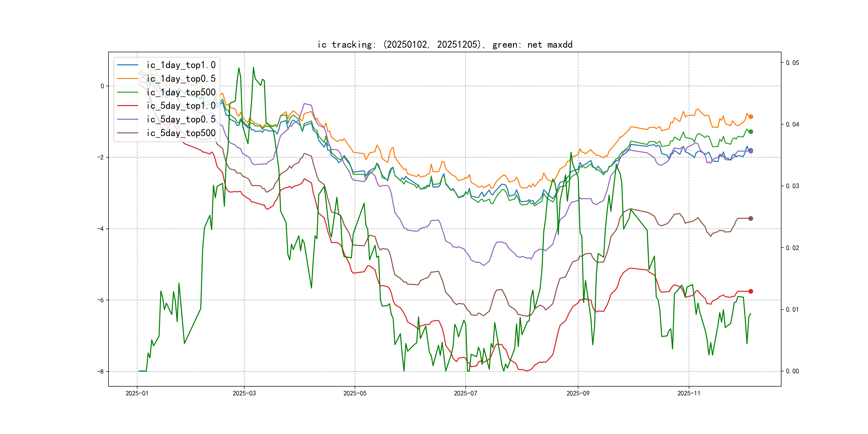Click the 2025-09 x-axis tick label
This screenshot has height=434, width=868.
pos(578,393)
